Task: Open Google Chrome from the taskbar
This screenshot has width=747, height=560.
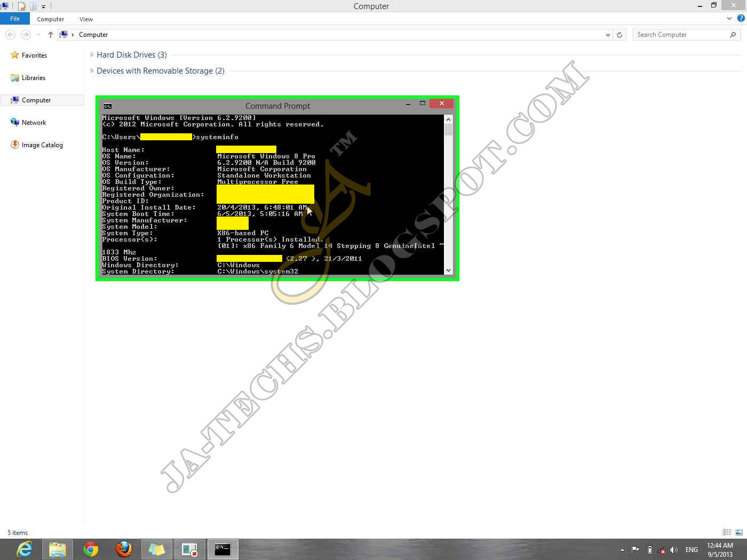Action: (90, 549)
